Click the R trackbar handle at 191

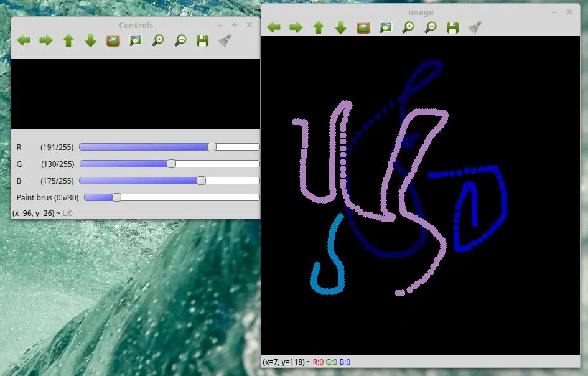[212, 147]
